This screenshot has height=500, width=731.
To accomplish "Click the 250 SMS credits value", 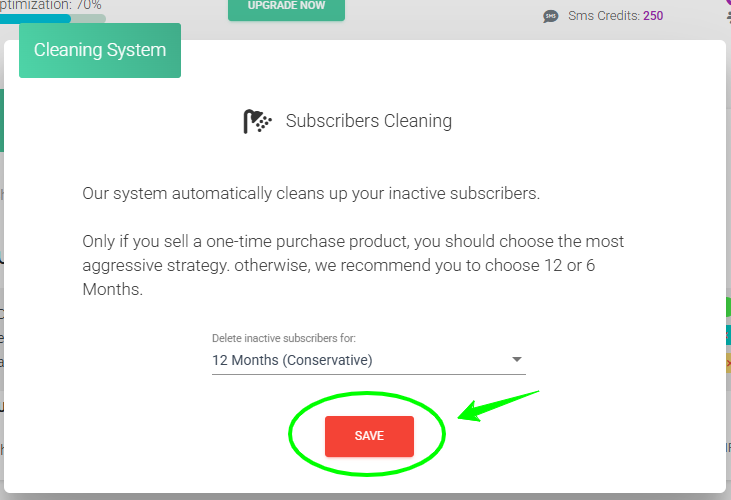I will [x=653, y=16].
